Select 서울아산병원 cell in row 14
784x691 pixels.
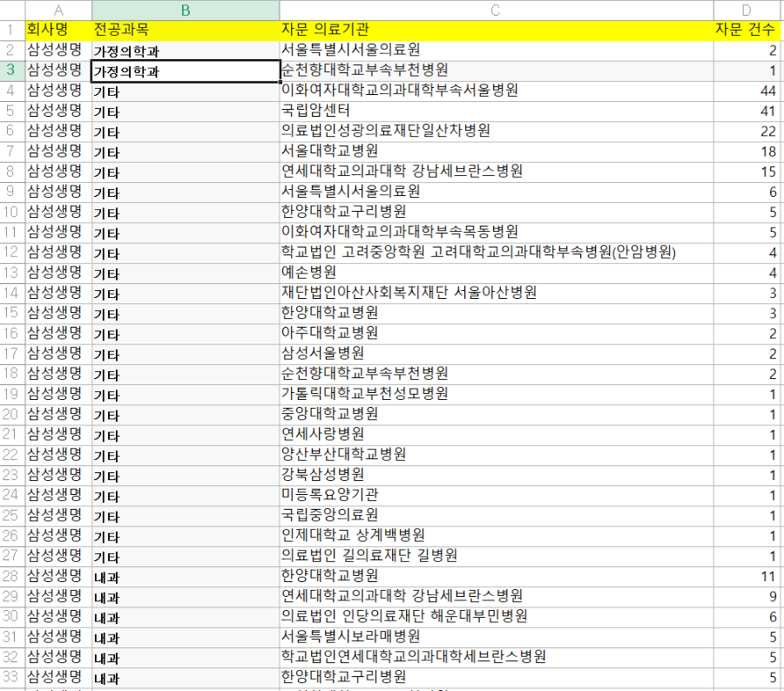tap(496, 293)
